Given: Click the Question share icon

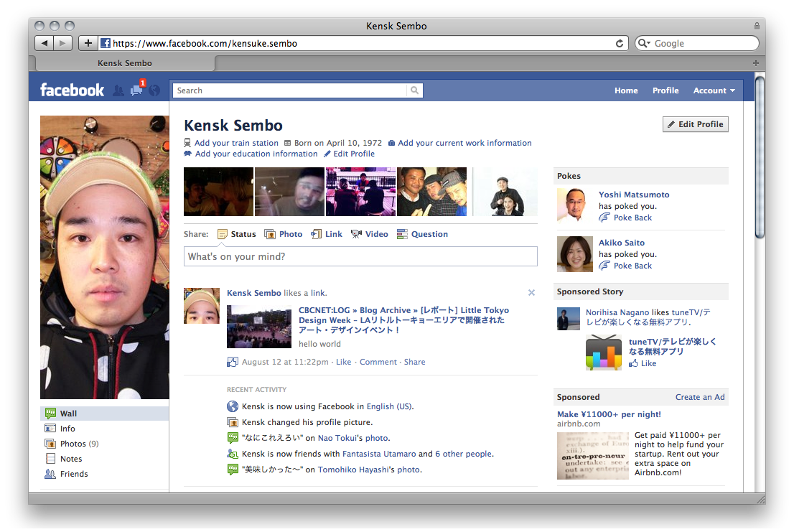Looking at the screenshot, I should tap(402, 234).
